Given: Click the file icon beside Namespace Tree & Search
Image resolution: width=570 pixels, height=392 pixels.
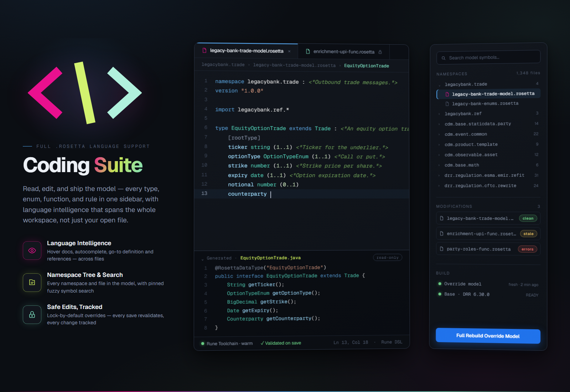Looking at the screenshot, I should pyautogui.click(x=32, y=282).
